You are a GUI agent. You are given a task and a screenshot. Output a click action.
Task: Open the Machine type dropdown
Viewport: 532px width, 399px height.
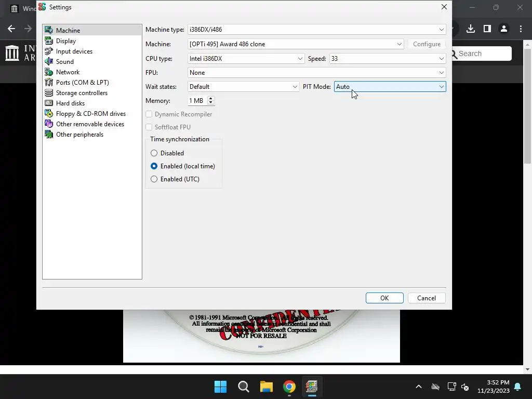tap(316, 30)
